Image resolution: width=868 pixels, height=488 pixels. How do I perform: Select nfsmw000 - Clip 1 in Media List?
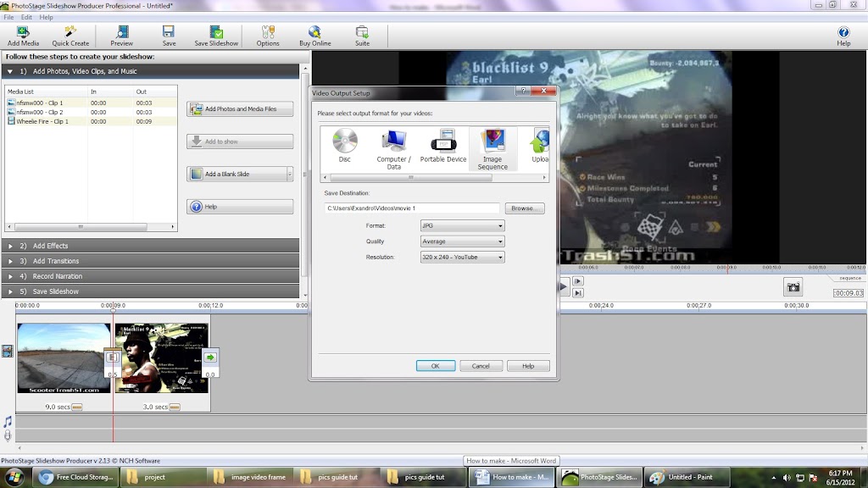tap(92, 103)
